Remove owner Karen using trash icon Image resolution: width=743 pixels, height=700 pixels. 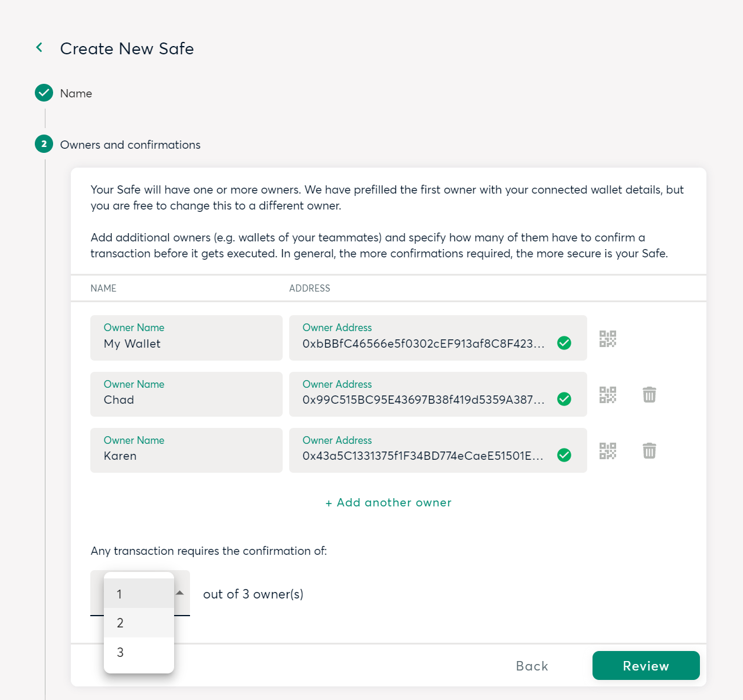tap(649, 451)
